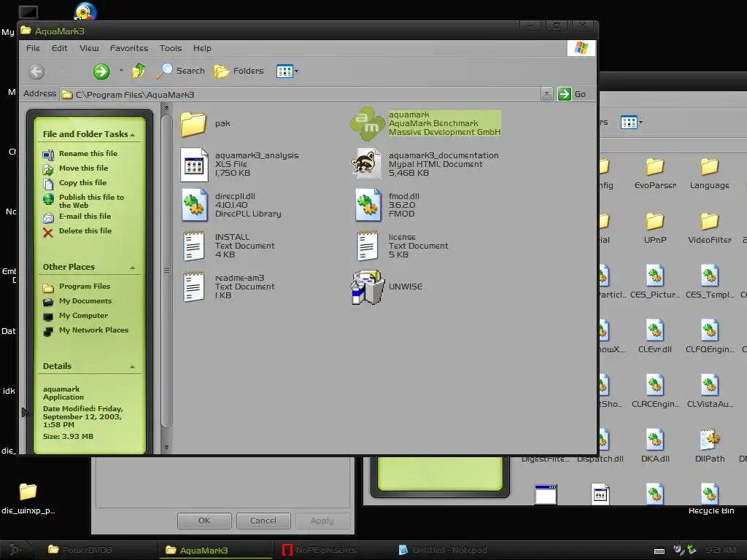
Task: Open aquamark3_documentation raccoon icon
Action: 367,163
